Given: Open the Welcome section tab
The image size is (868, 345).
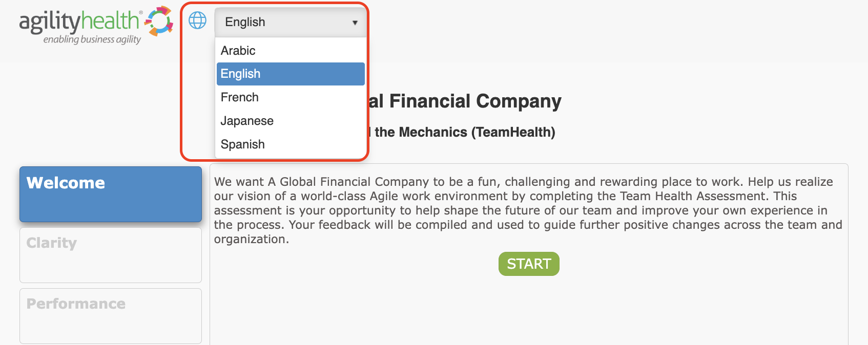Looking at the screenshot, I should point(111,194).
